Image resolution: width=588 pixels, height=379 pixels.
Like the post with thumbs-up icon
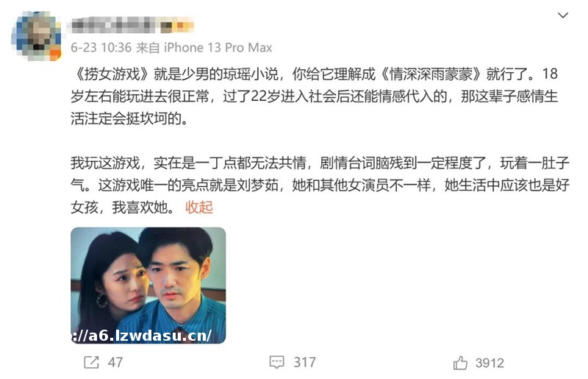pyautogui.click(x=460, y=363)
